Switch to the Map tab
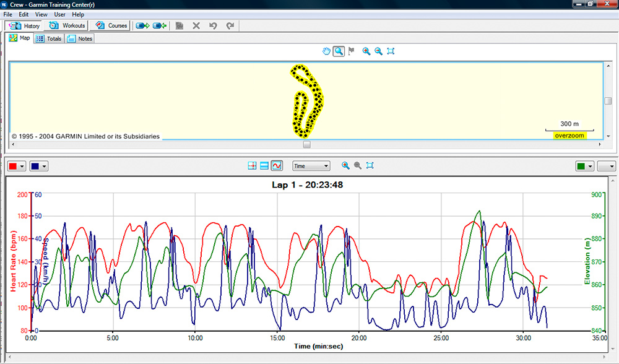The image size is (619, 364). [20, 38]
